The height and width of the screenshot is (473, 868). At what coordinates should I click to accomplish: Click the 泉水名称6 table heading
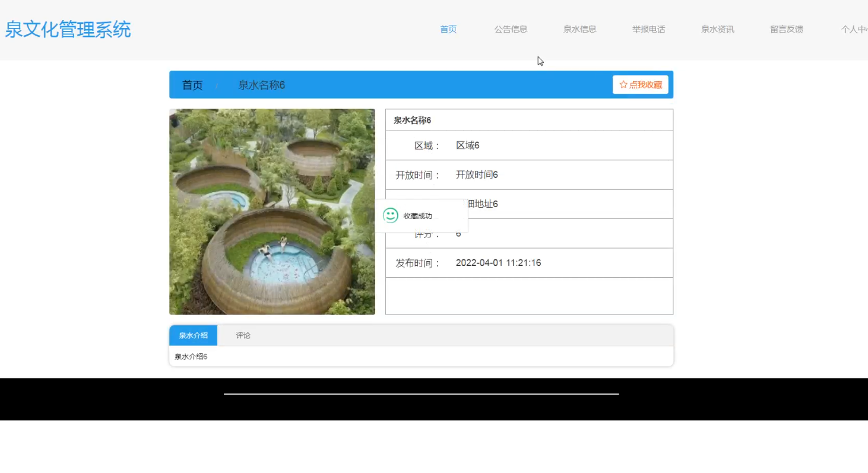click(412, 120)
